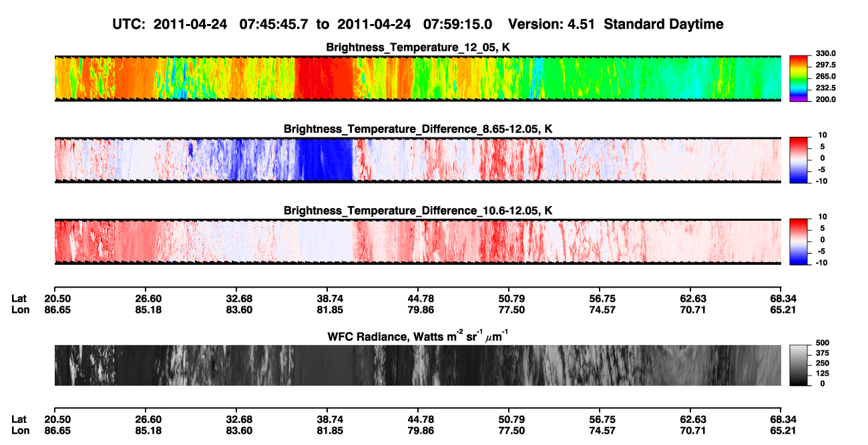Click the grayscale color bar for WFC Radiance
The image size is (868, 445).
point(799,365)
